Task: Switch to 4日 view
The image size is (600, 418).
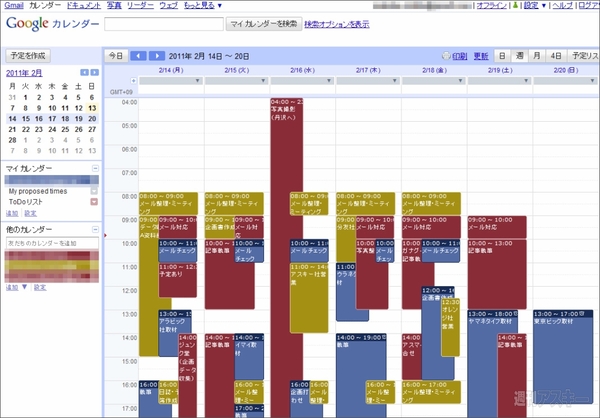Action: coord(556,56)
